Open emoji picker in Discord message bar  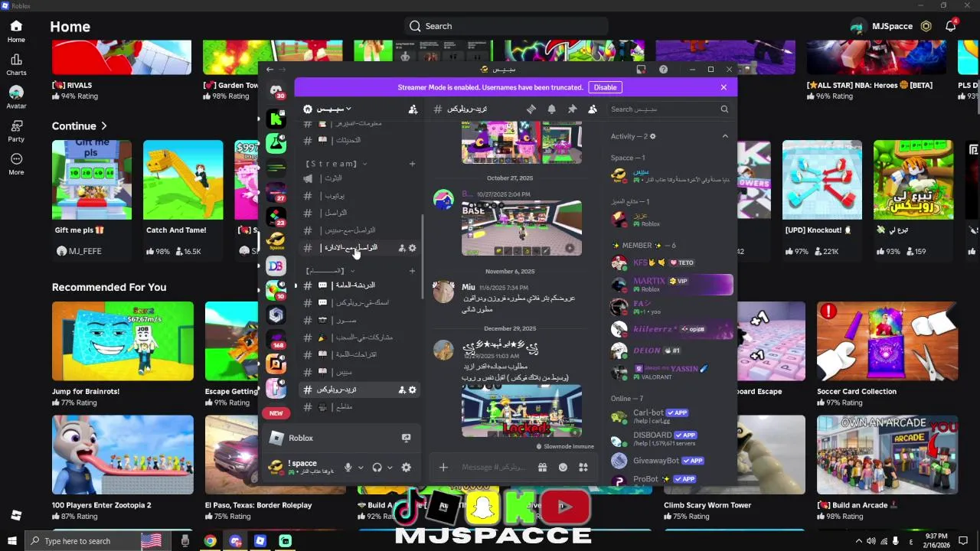(x=563, y=468)
